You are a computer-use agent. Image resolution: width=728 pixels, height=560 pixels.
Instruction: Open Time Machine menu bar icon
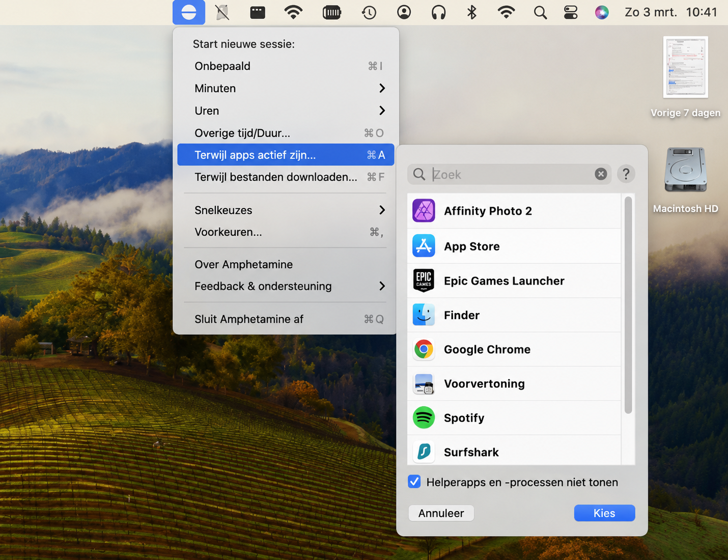pos(369,12)
